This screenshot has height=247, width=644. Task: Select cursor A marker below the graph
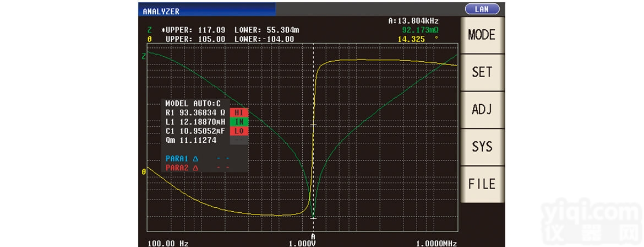coord(313,237)
